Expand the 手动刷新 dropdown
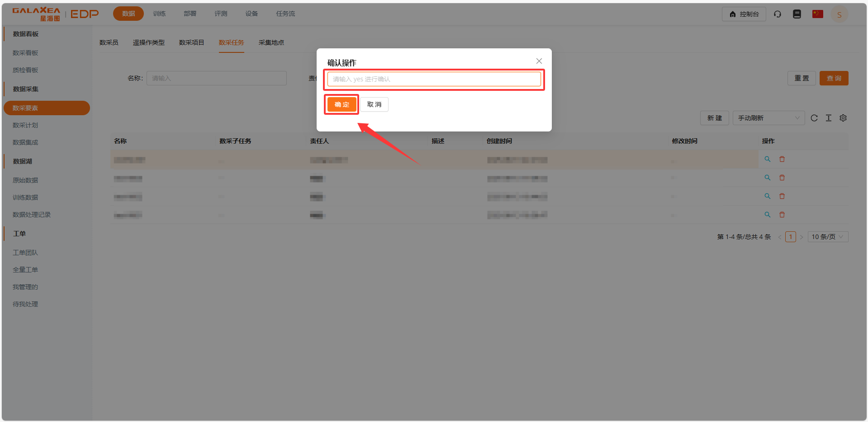The height and width of the screenshot is (422, 868). pyautogui.click(x=768, y=118)
